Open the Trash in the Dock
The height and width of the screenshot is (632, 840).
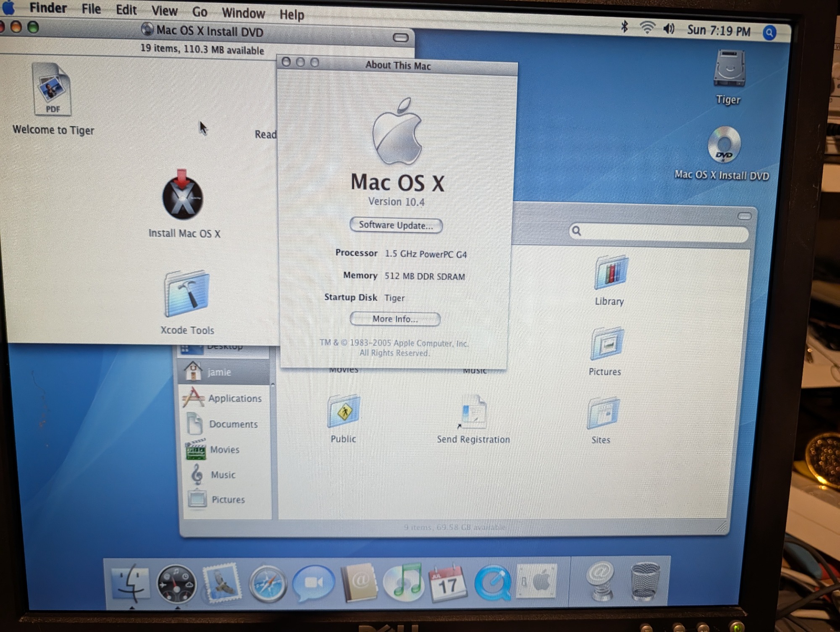point(645,582)
